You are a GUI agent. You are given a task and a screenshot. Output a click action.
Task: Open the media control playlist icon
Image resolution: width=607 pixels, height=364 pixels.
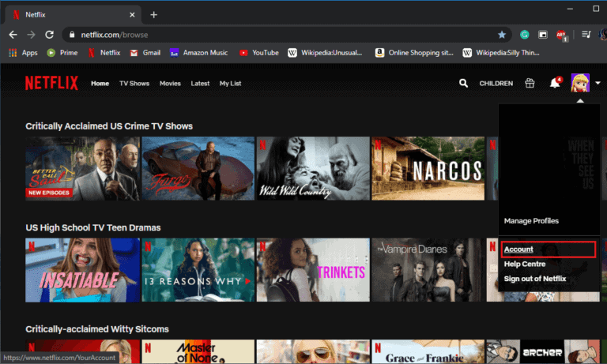(586, 35)
